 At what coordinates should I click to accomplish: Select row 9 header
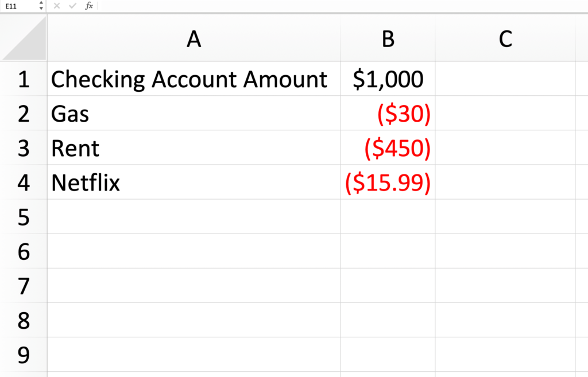coord(24,354)
